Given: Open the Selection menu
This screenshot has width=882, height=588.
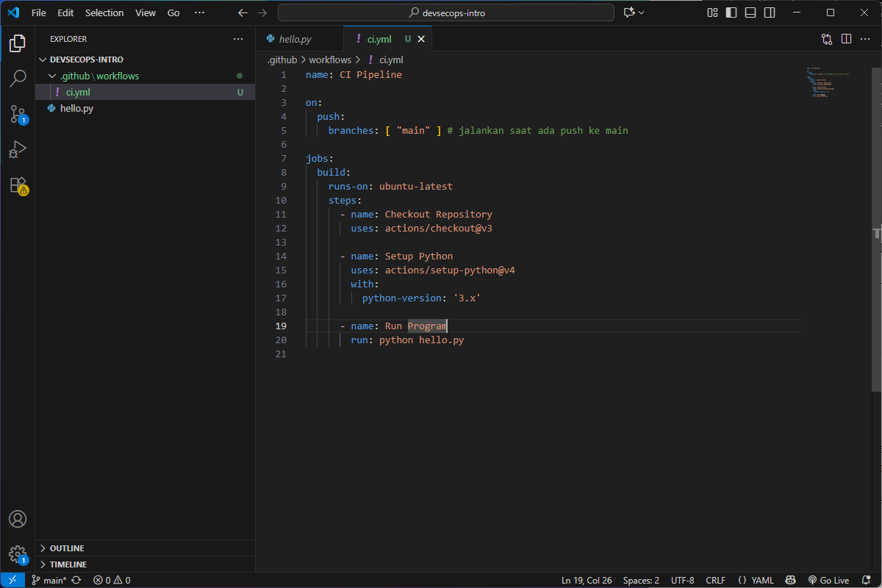Looking at the screenshot, I should (104, 12).
